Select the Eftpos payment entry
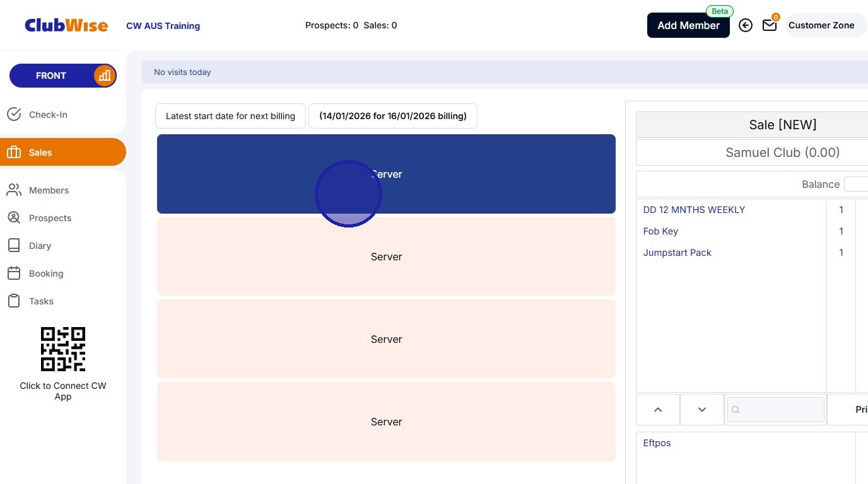 (657, 443)
